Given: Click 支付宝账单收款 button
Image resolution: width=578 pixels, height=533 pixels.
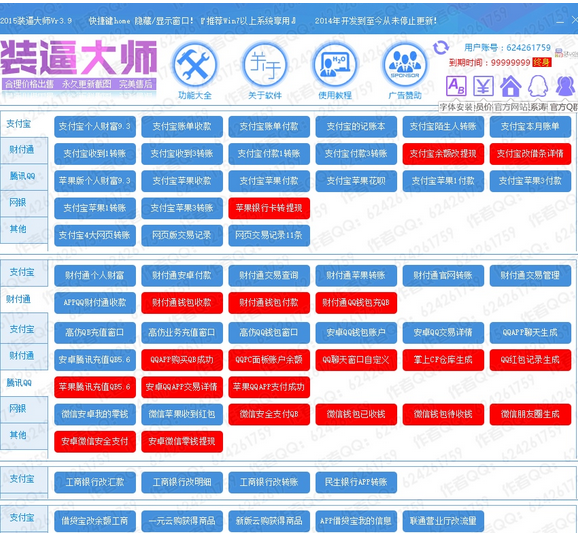Looking at the screenshot, I should tap(182, 126).
